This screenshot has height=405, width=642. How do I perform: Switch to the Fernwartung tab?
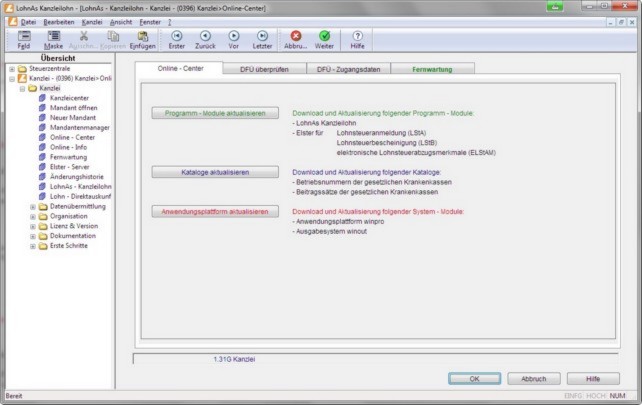pyautogui.click(x=432, y=69)
